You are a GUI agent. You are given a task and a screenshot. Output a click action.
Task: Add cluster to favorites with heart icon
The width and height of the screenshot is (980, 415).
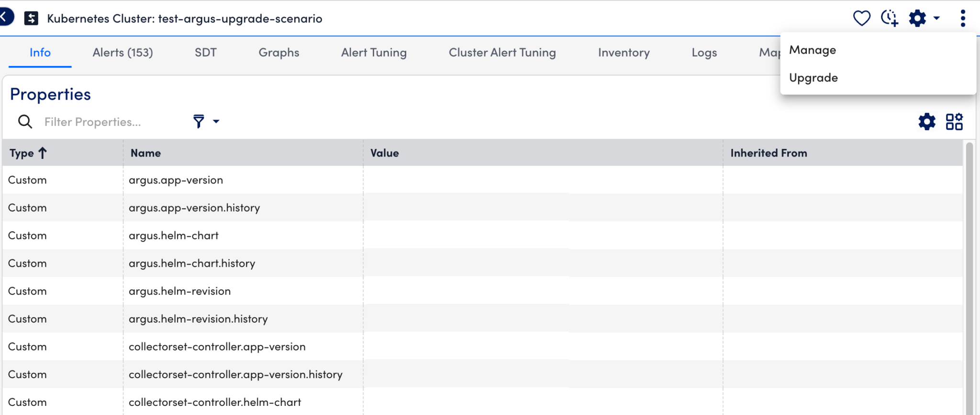tap(861, 19)
